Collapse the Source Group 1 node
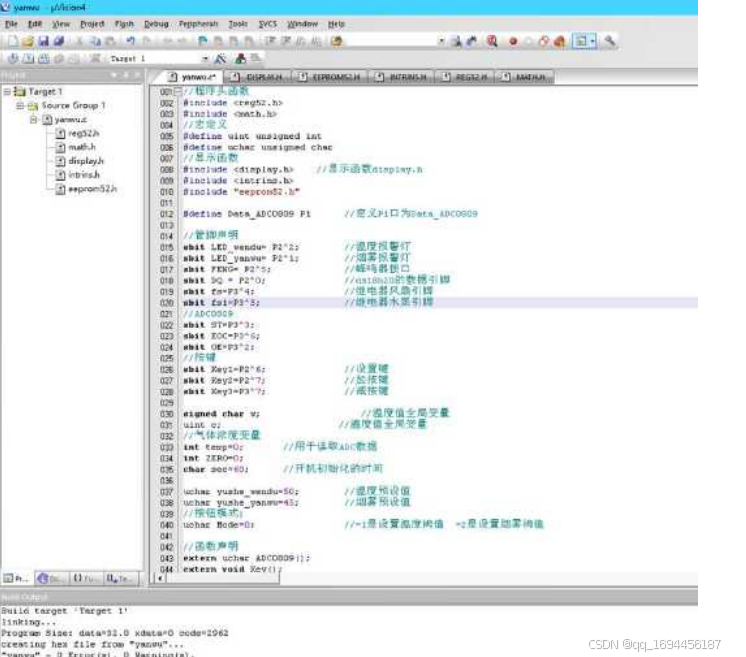746x657 pixels. point(20,105)
